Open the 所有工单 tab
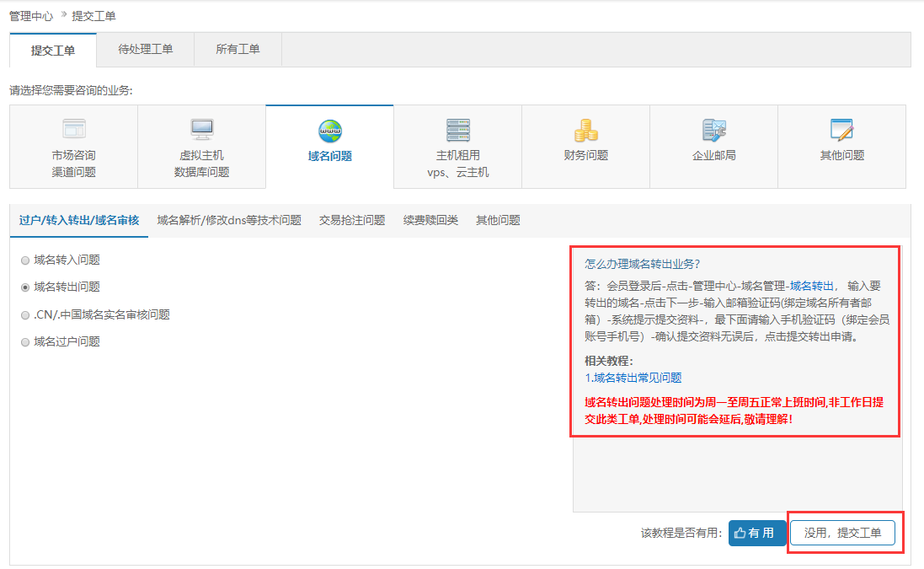 point(238,50)
